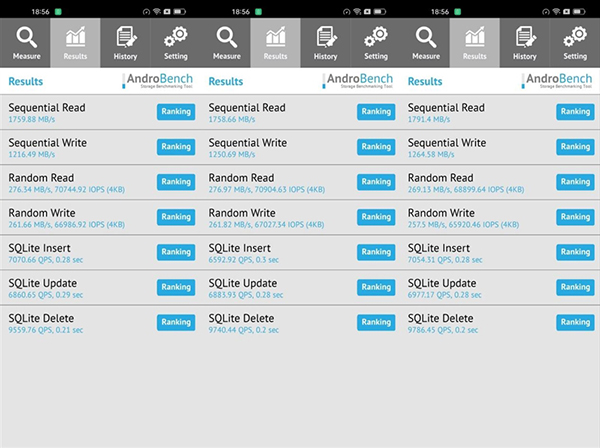Tap the History document icon in the left panel
600x448 pixels.
click(x=125, y=37)
